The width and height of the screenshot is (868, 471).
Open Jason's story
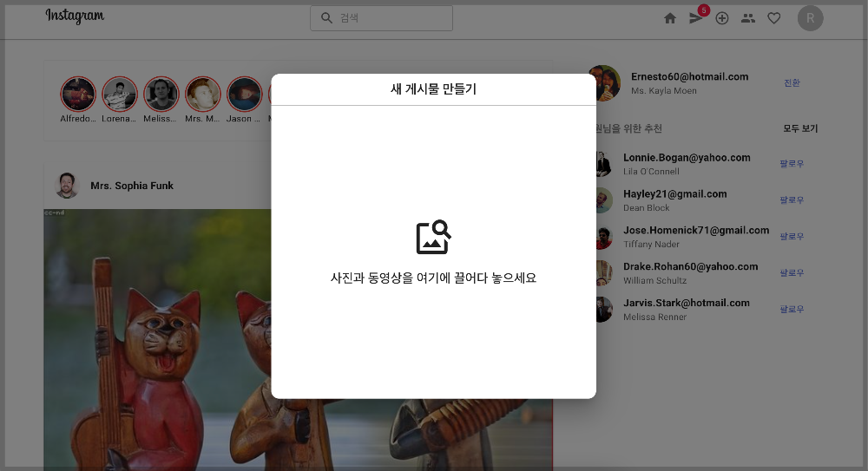pyautogui.click(x=244, y=94)
